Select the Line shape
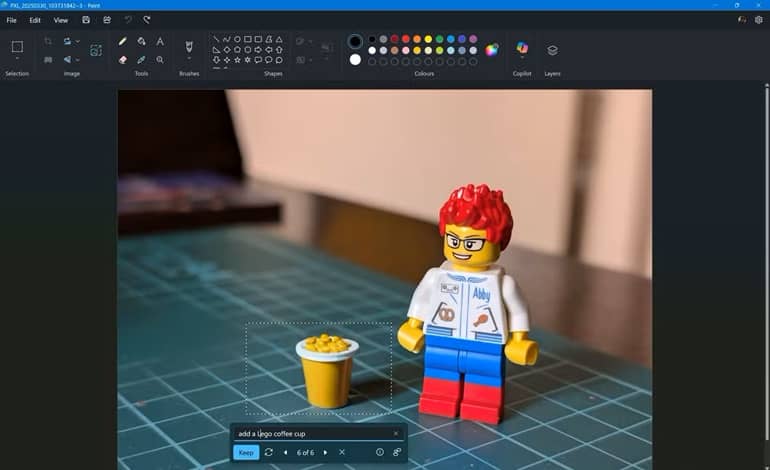 tap(216, 39)
